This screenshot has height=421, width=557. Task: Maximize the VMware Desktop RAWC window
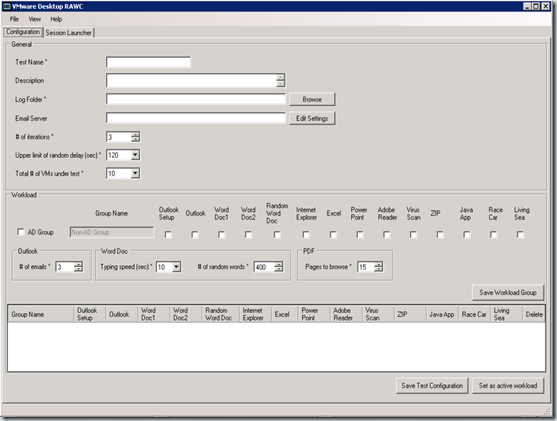pyautogui.click(x=536, y=6)
